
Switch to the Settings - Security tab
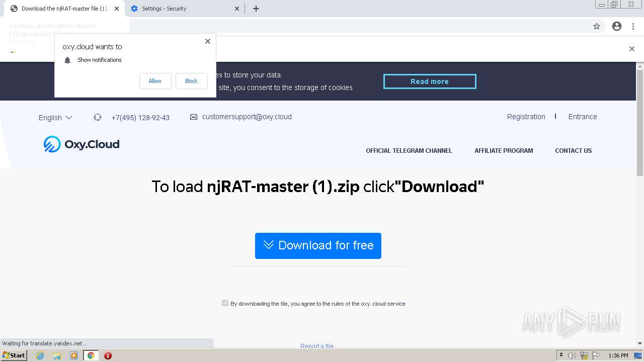pos(184,9)
